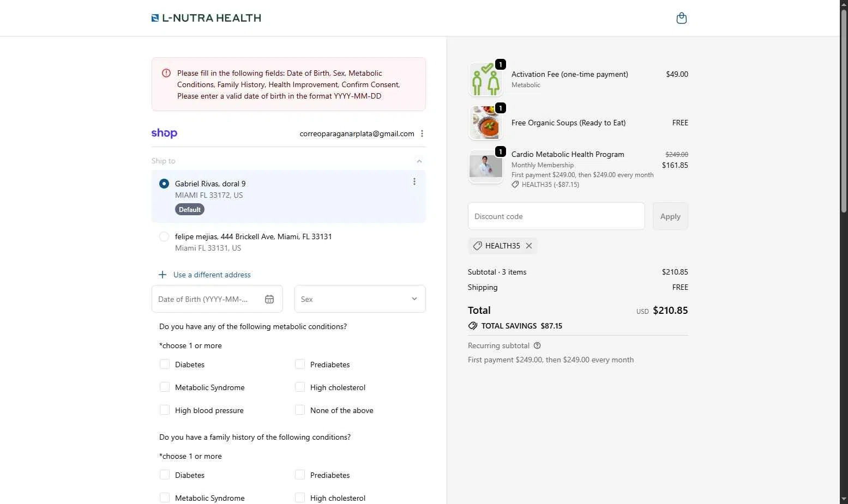Focus the Date of Birth field
This screenshot has height=504, width=848.
pos(217,299)
